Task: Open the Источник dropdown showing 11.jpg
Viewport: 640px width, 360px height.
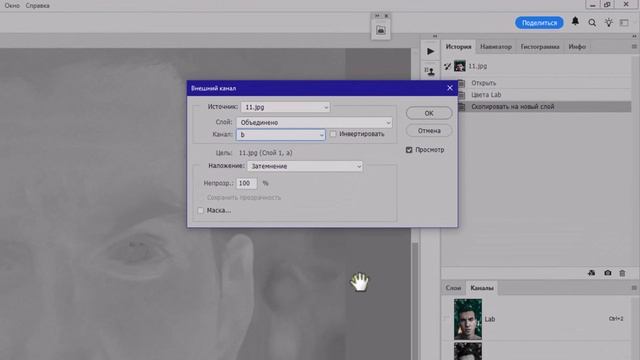Action: (x=285, y=107)
